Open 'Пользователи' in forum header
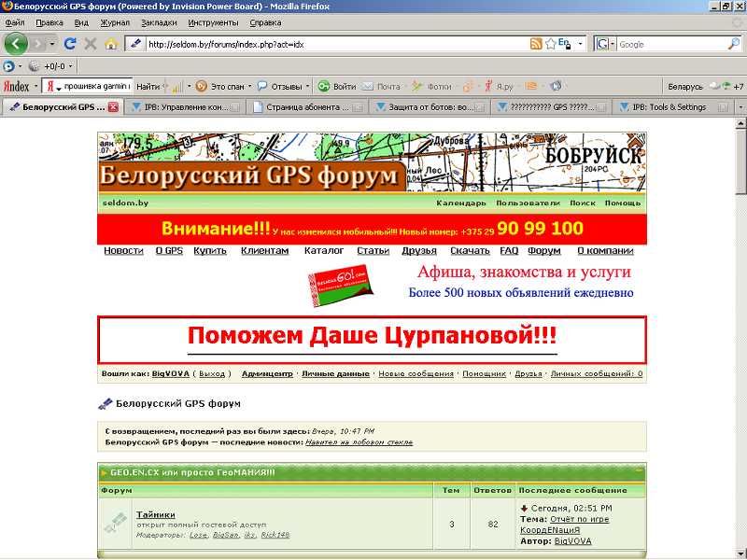This screenshot has height=560, width=747. tap(528, 203)
